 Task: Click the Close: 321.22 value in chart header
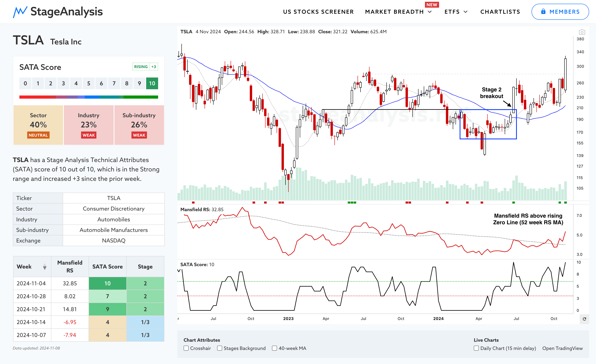333,32
